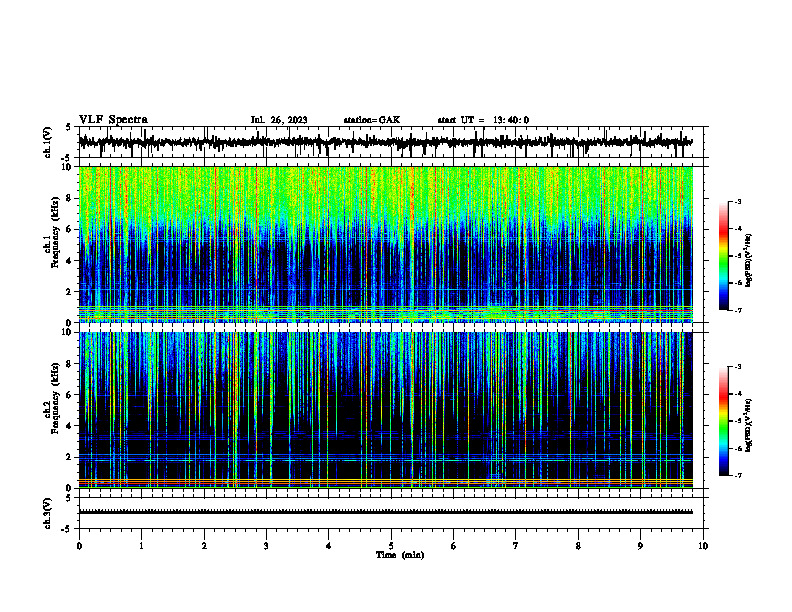Click the ch.1 frequency axis "8" tick label
Image resolution: width=792 pixels, height=612 pixels.
tap(70, 198)
